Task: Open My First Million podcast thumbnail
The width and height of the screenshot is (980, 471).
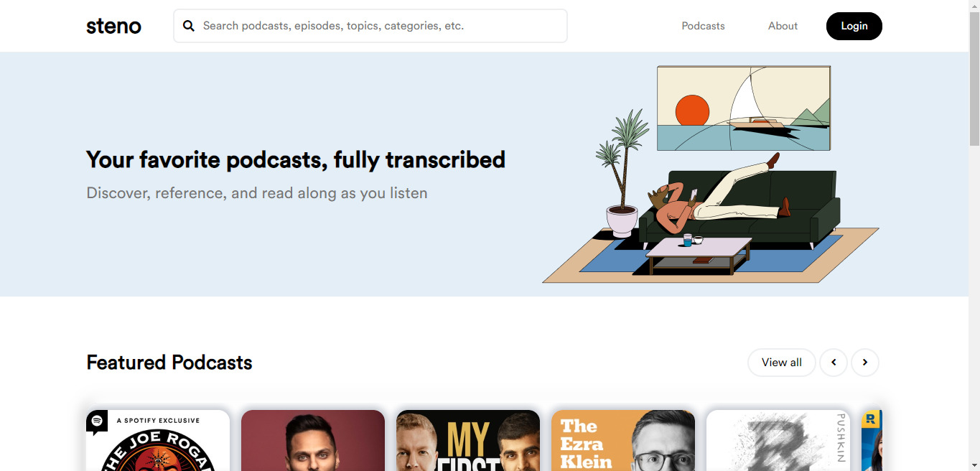Action: click(468, 440)
